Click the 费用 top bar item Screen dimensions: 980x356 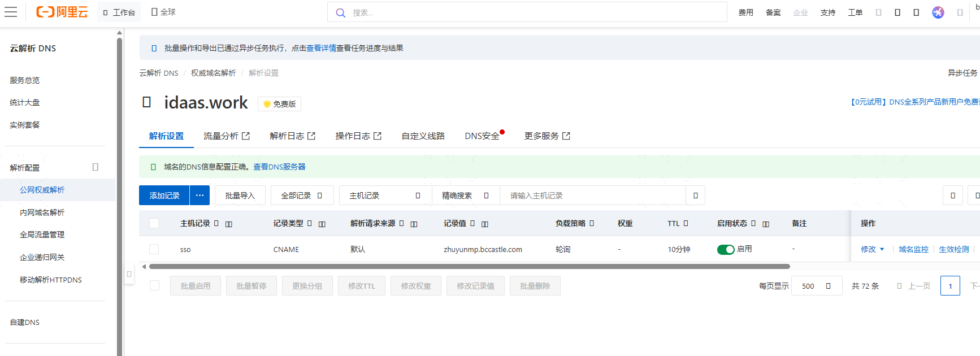tap(745, 12)
